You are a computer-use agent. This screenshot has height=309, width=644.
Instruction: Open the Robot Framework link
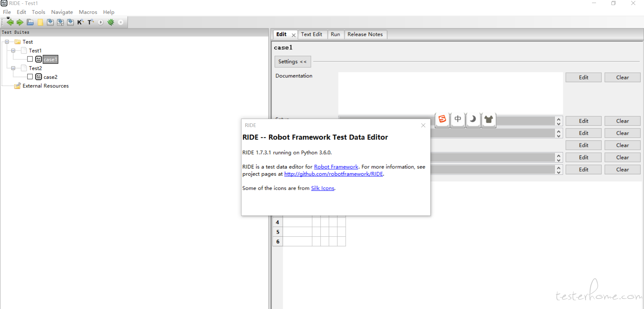click(336, 167)
